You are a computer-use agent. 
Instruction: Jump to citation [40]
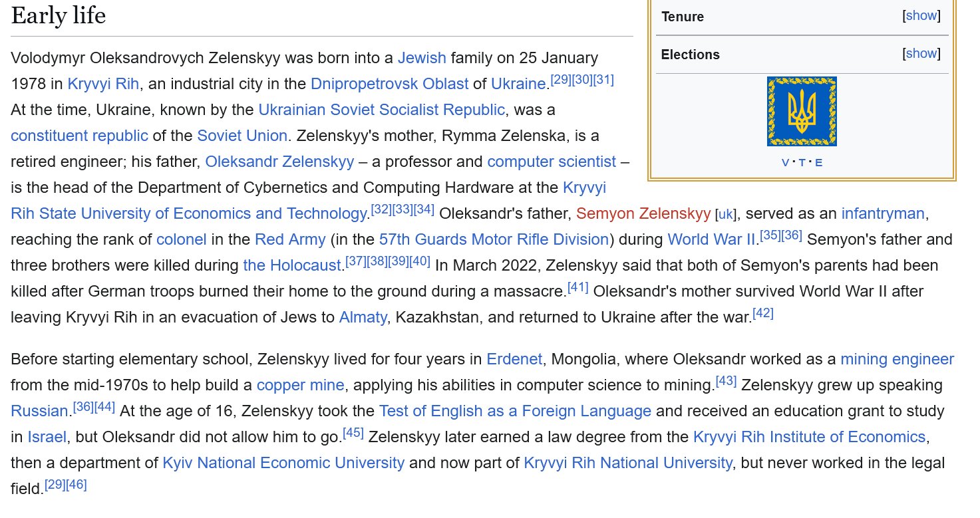click(420, 261)
